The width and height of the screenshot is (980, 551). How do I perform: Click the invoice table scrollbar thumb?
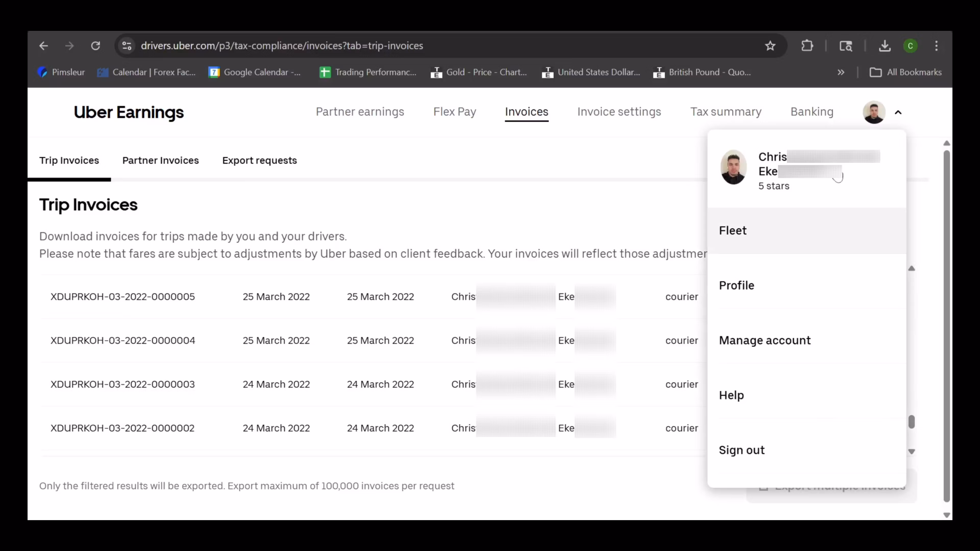pyautogui.click(x=912, y=422)
